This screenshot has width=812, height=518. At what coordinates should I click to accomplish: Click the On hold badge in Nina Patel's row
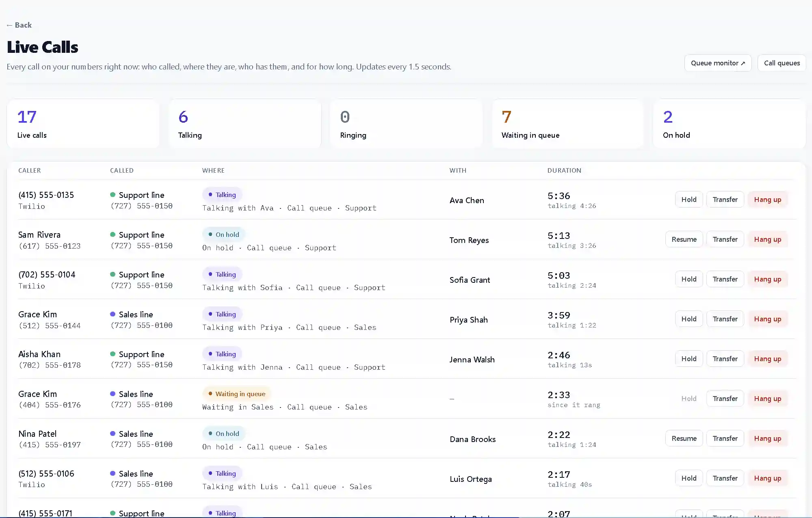pos(224,433)
